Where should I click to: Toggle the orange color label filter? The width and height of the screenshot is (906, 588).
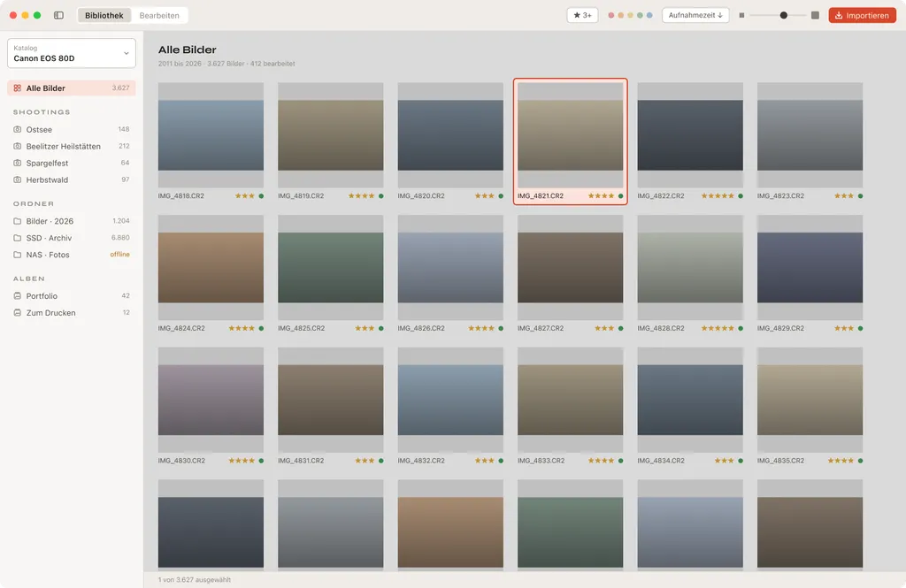(620, 16)
